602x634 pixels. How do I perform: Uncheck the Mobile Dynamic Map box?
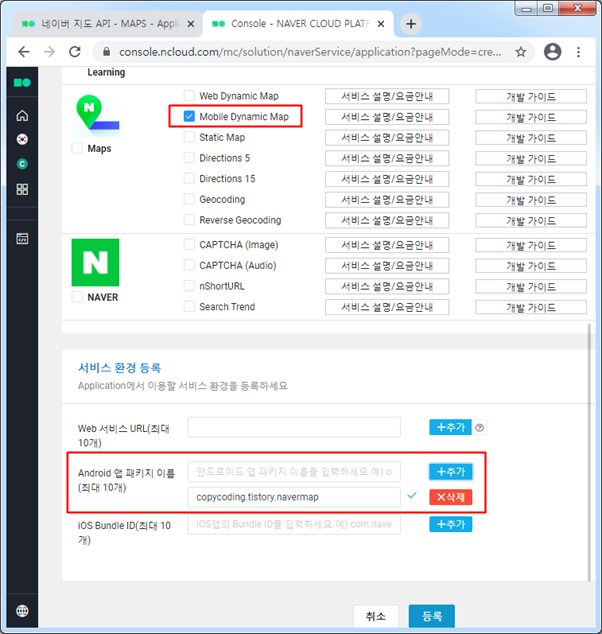coord(189,116)
